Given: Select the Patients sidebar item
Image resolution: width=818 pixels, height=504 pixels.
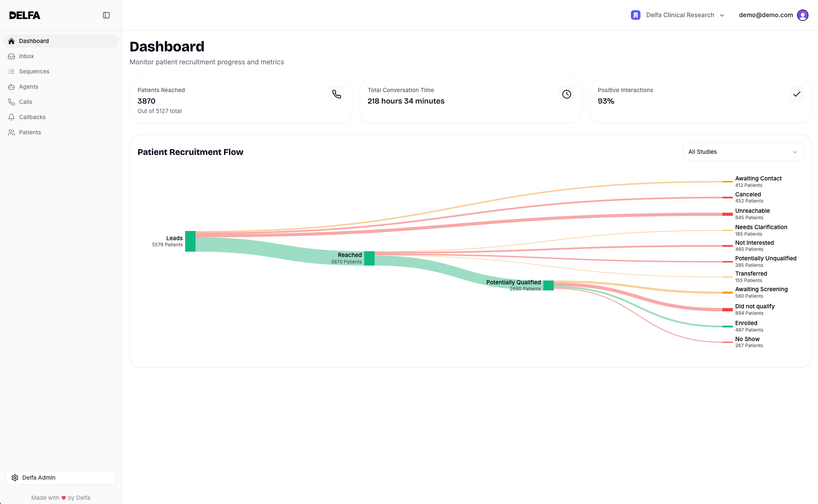Looking at the screenshot, I should click(30, 132).
